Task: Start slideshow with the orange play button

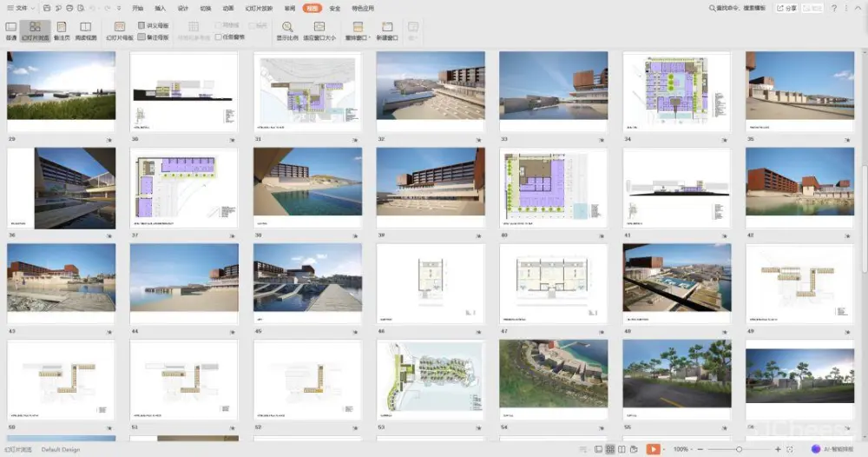Action: 652,449
